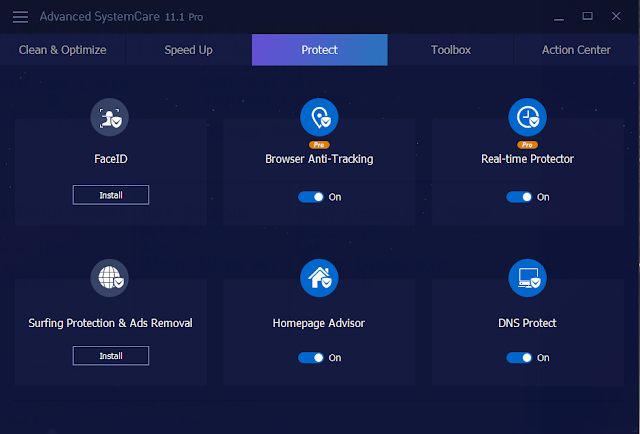
Task: Click On label next to DNS Protect switch
Action: [543, 358]
